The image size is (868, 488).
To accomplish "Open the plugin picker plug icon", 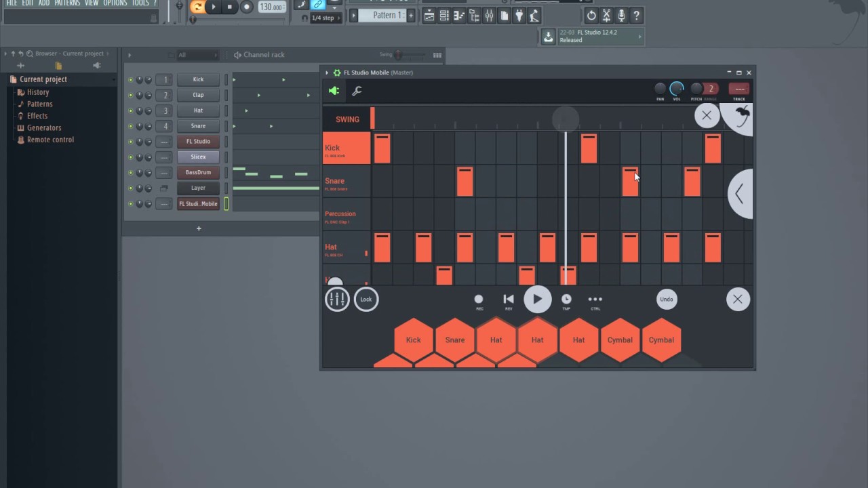I will point(519,16).
